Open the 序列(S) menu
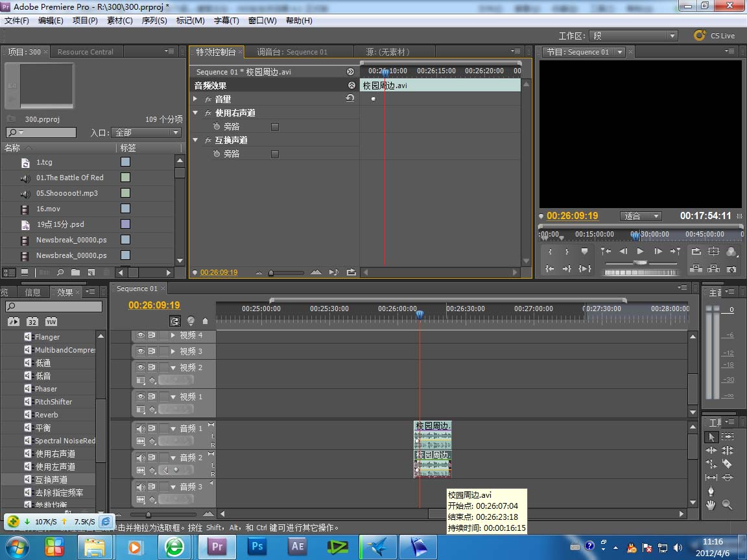The image size is (747, 560). pos(154,21)
